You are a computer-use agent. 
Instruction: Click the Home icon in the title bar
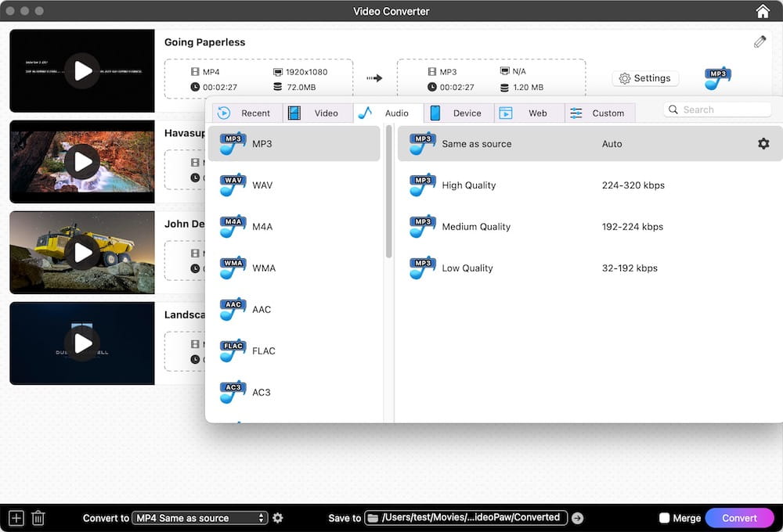click(763, 11)
